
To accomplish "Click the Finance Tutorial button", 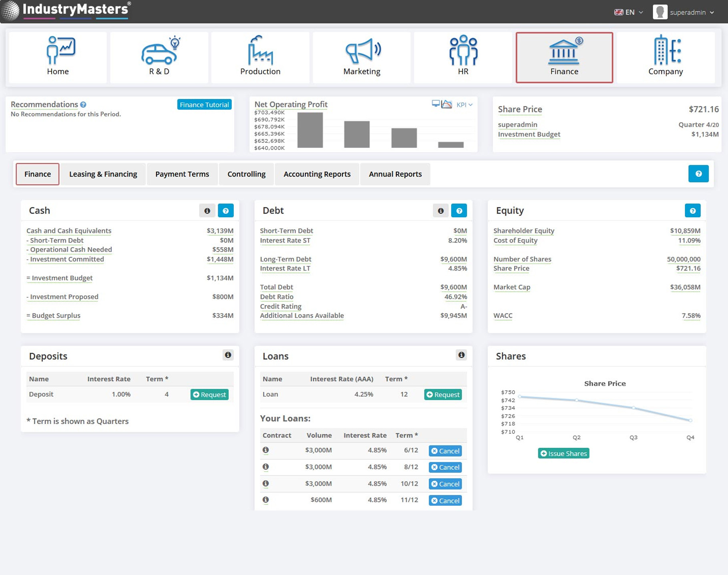I will pyautogui.click(x=204, y=105).
